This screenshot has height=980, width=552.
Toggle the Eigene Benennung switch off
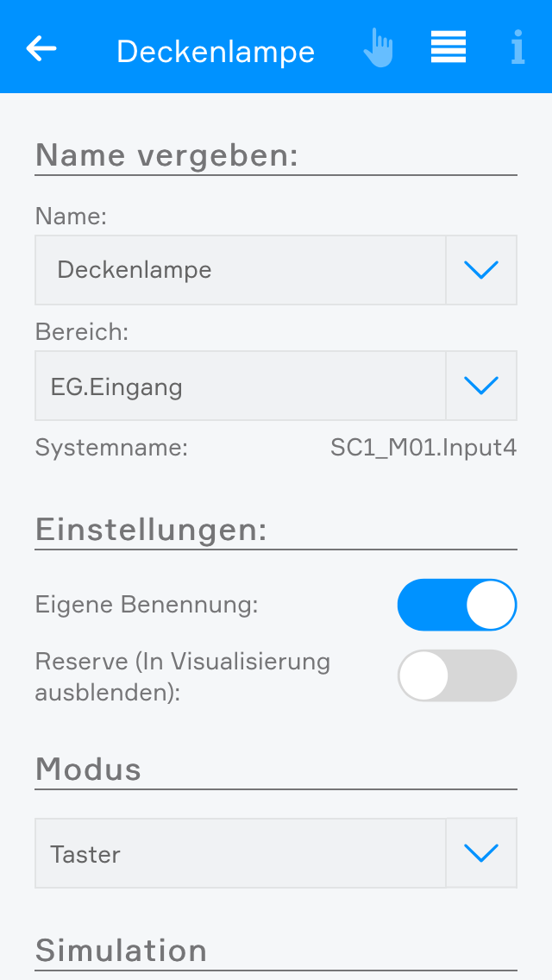pos(456,605)
